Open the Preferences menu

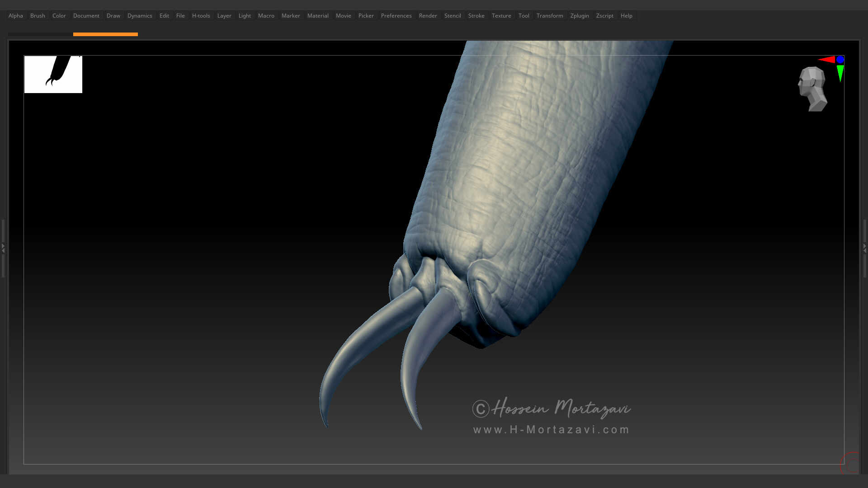coord(396,15)
